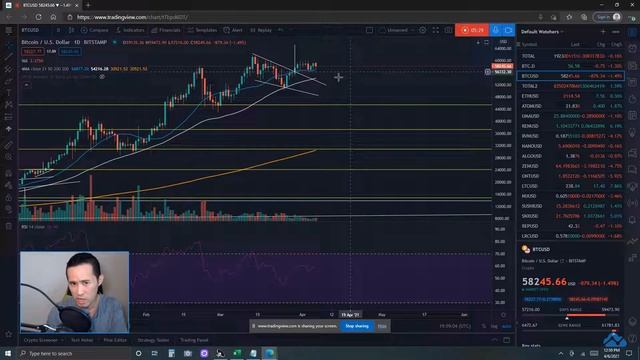
Task: Open Microsoft Edge in taskbar
Action: point(269,353)
